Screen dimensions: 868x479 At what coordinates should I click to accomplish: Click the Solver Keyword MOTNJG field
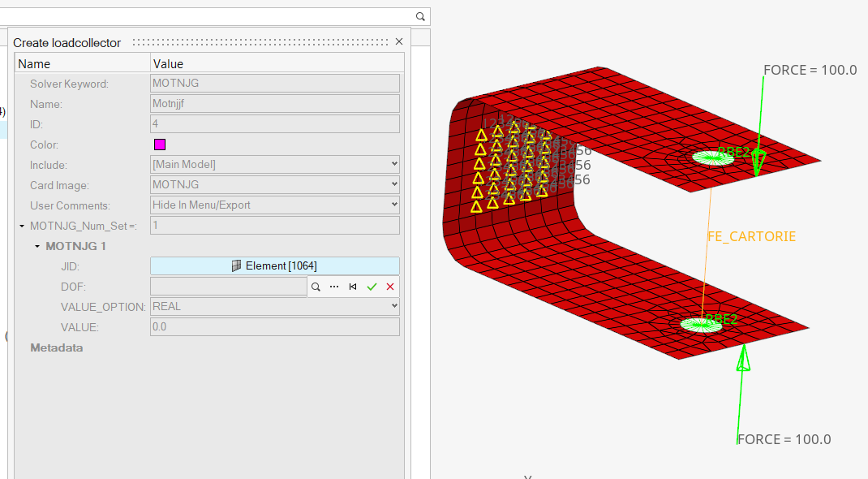(274, 83)
